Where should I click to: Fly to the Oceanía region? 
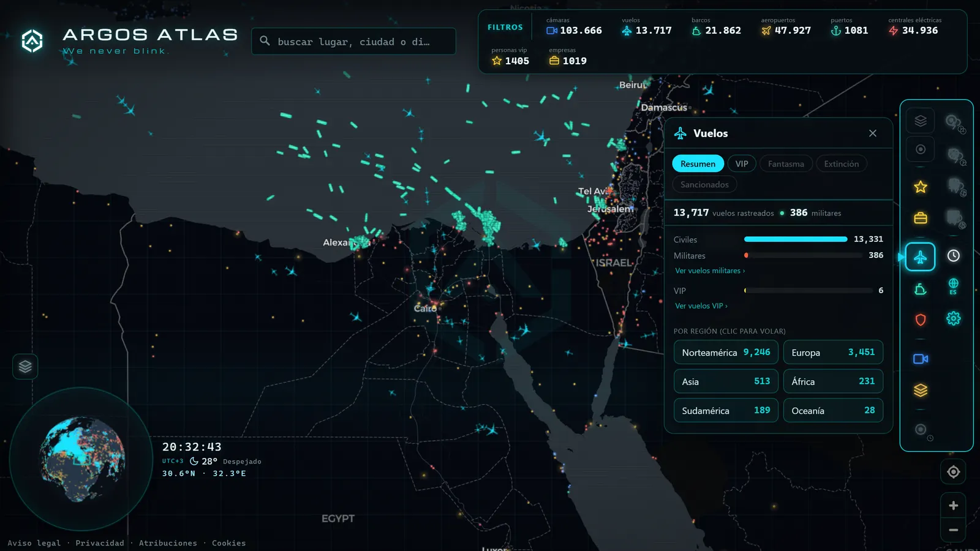[833, 410]
